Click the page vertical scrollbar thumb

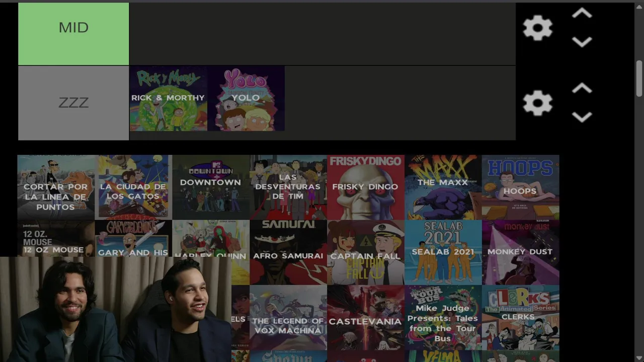(x=639, y=79)
